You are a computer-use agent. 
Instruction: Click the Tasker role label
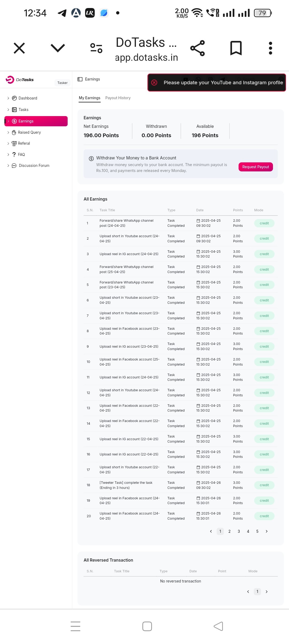(x=63, y=83)
